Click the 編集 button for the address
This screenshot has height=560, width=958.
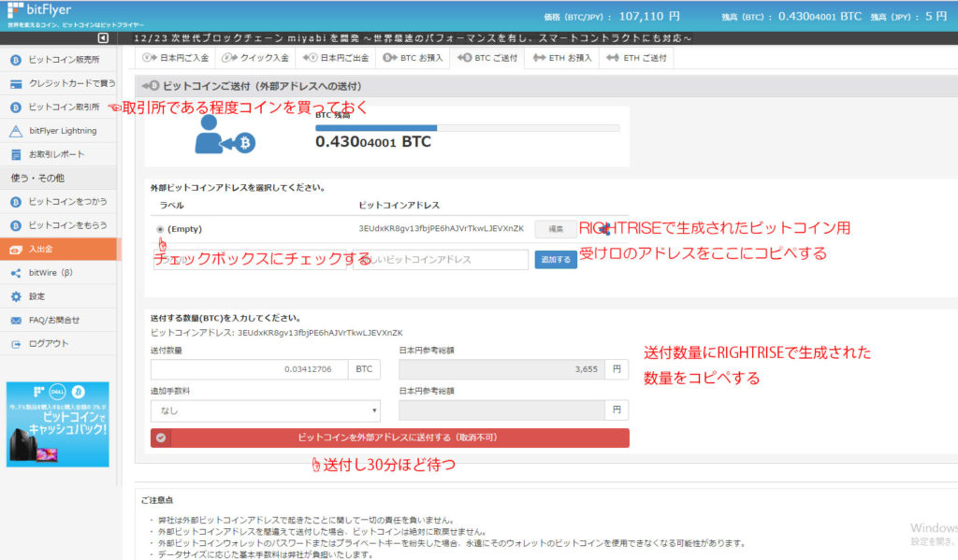556,229
